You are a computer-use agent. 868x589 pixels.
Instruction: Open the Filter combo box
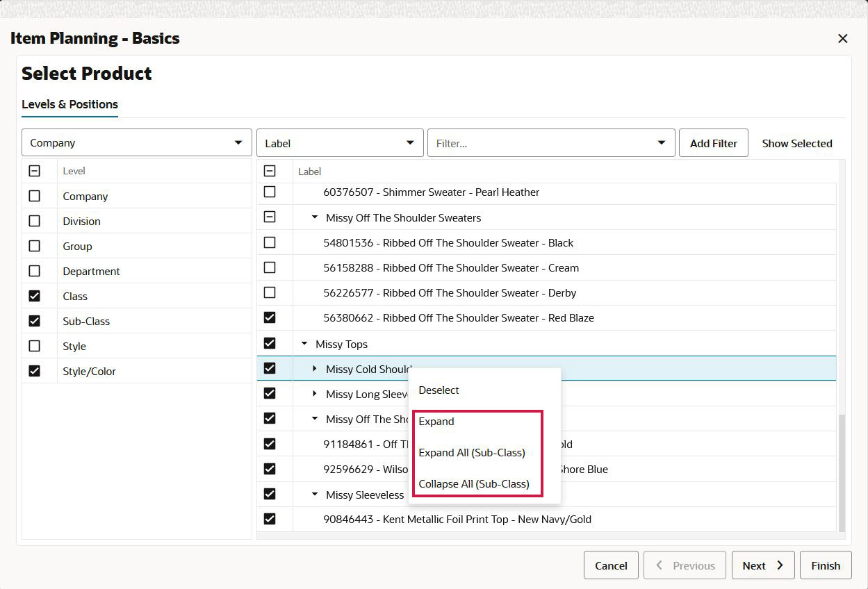point(551,143)
